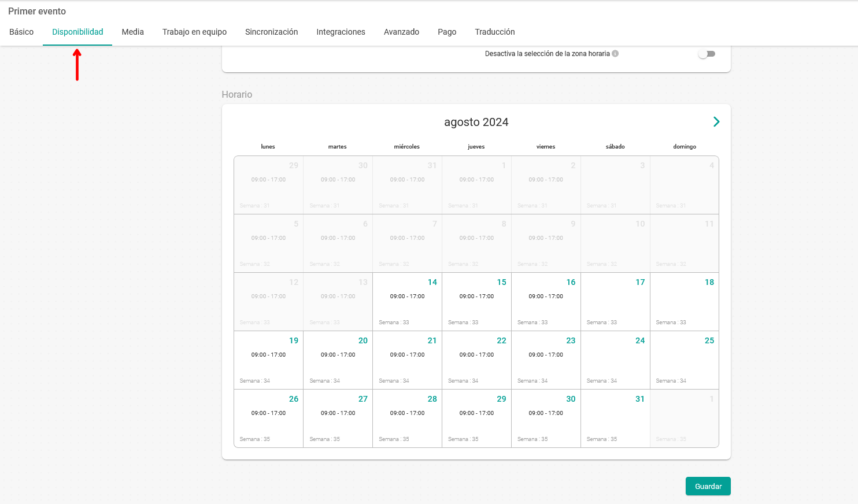
Task: Select Thursday August 29 in week 35
Action: point(476,418)
